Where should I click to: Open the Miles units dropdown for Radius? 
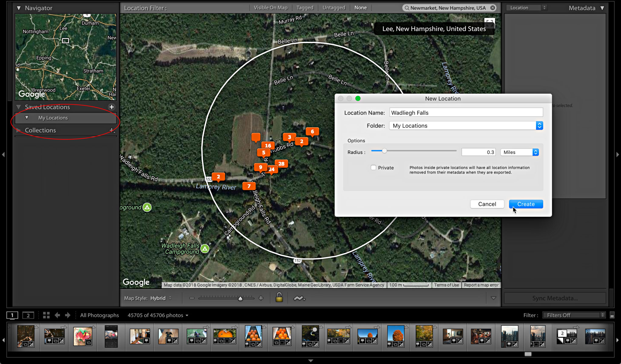[x=536, y=152]
